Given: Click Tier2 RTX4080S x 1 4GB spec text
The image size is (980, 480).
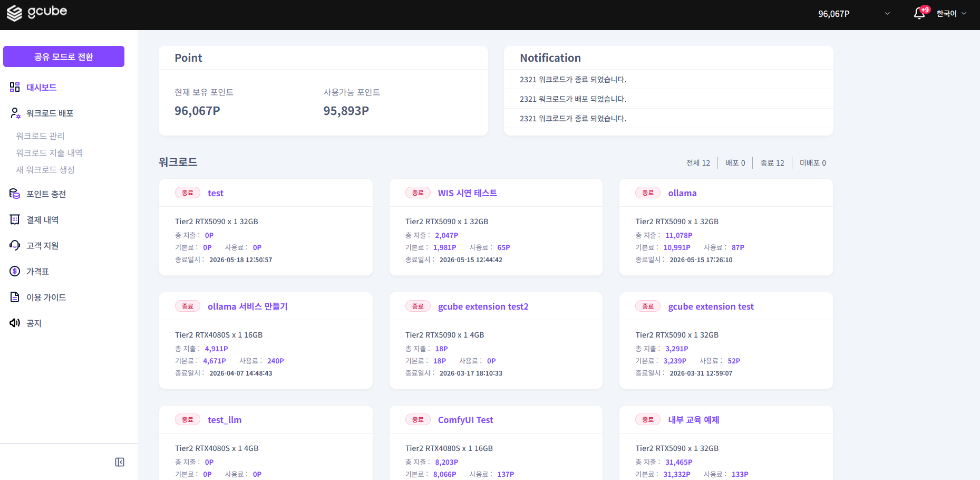Looking at the screenshot, I should coord(217,448).
